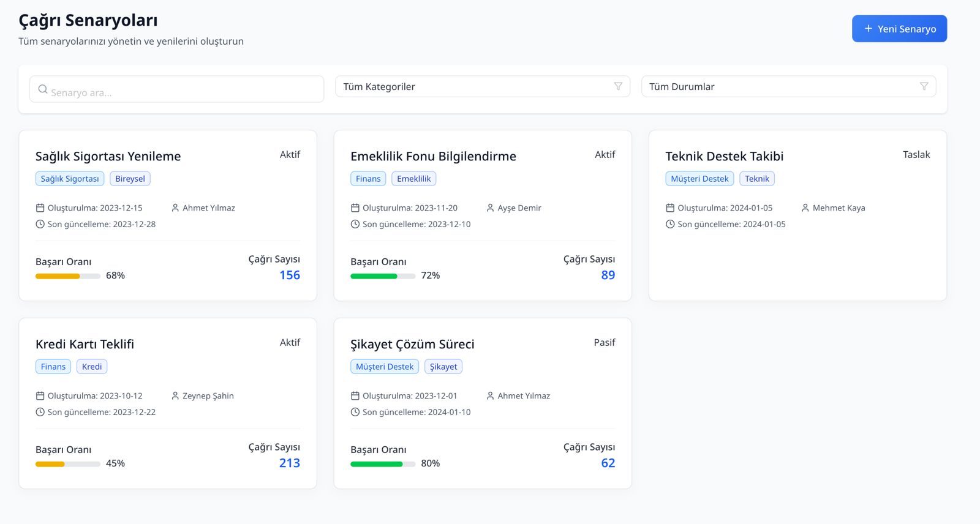Click user icon beside Zeynep Şahin

(175, 396)
